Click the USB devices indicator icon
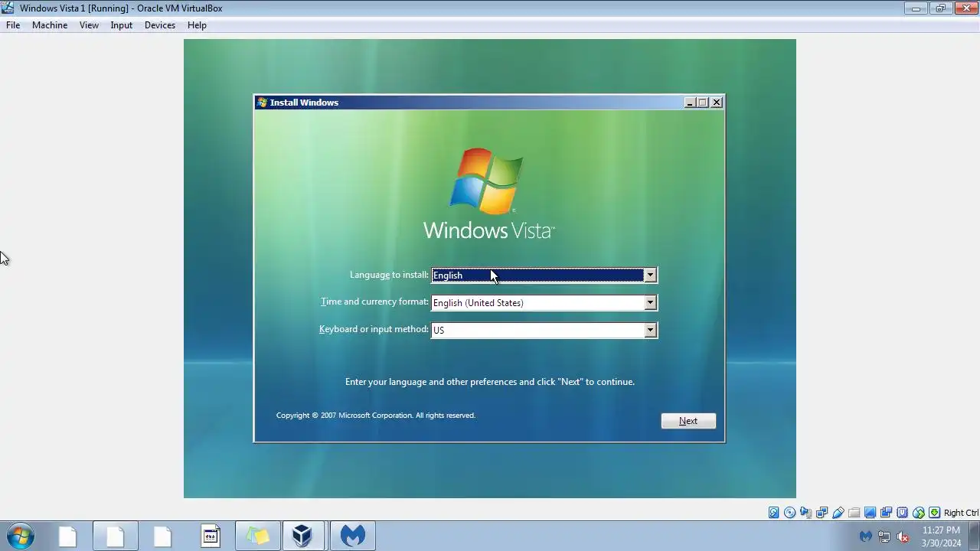The height and width of the screenshot is (551, 980). 838,513
